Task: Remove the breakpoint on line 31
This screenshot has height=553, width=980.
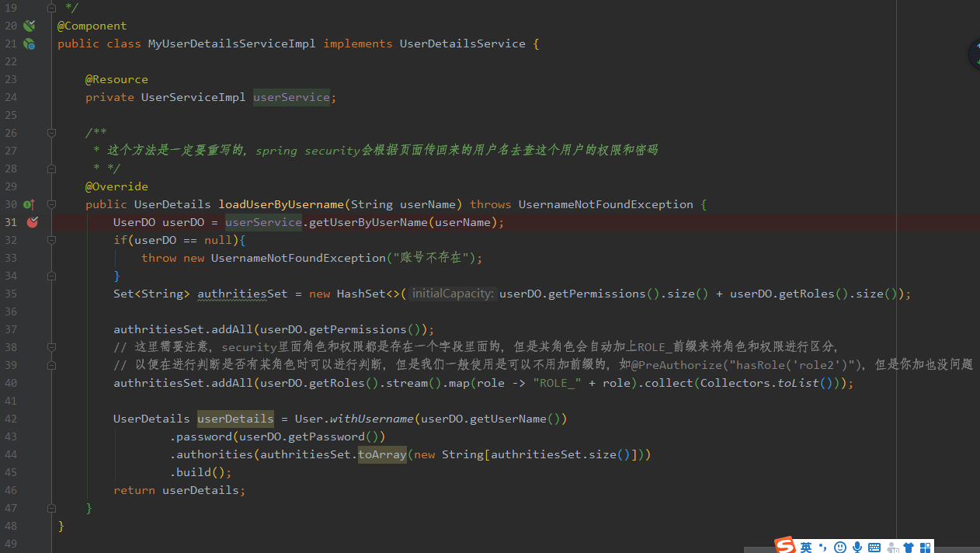Action: [32, 222]
